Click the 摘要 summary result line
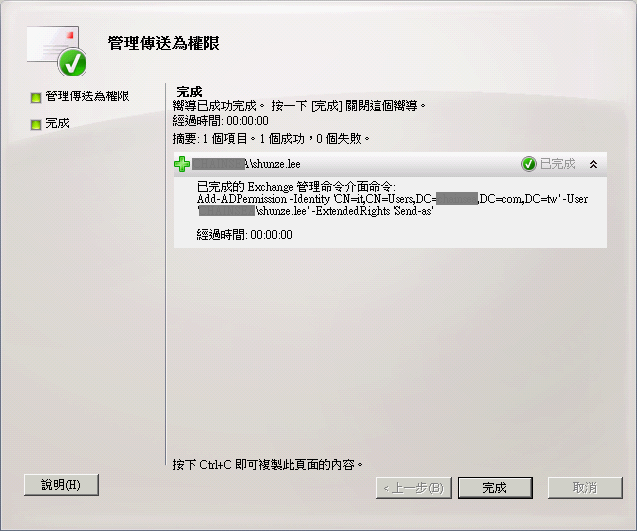The height and width of the screenshot is (531, 637). point(271,139)
